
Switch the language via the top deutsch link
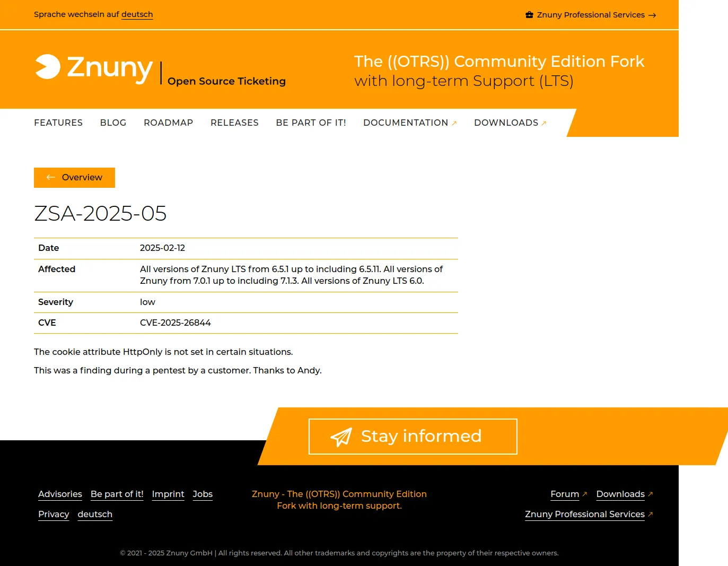point(137,14)
